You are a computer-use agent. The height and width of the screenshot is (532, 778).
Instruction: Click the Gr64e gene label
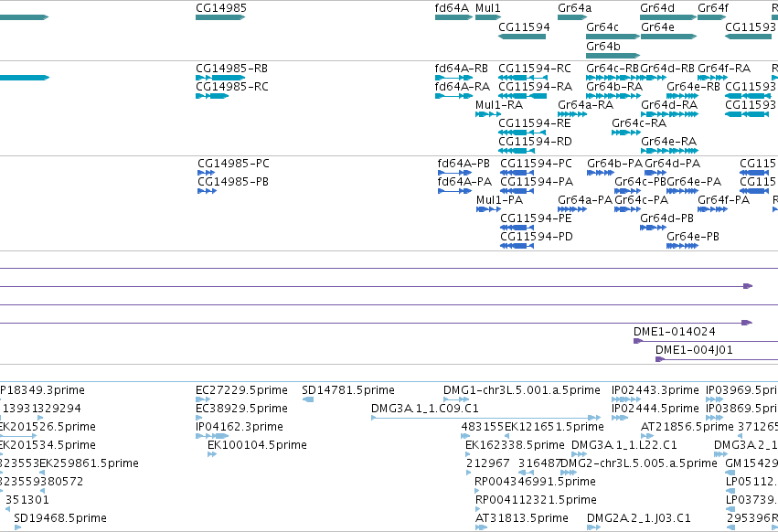click(657, 27)
